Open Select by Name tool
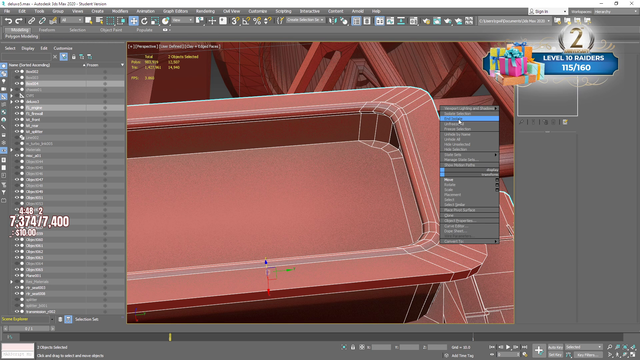 pos(99,20)
